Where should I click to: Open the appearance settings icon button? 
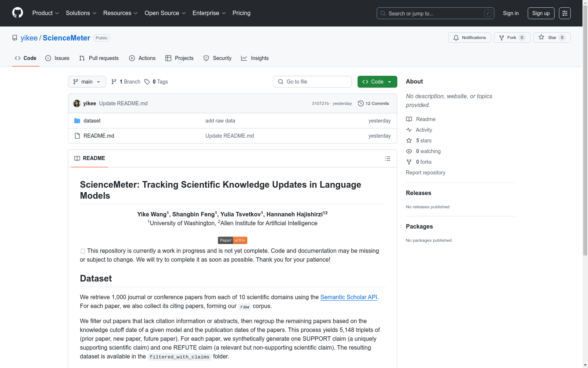point(565,13)
